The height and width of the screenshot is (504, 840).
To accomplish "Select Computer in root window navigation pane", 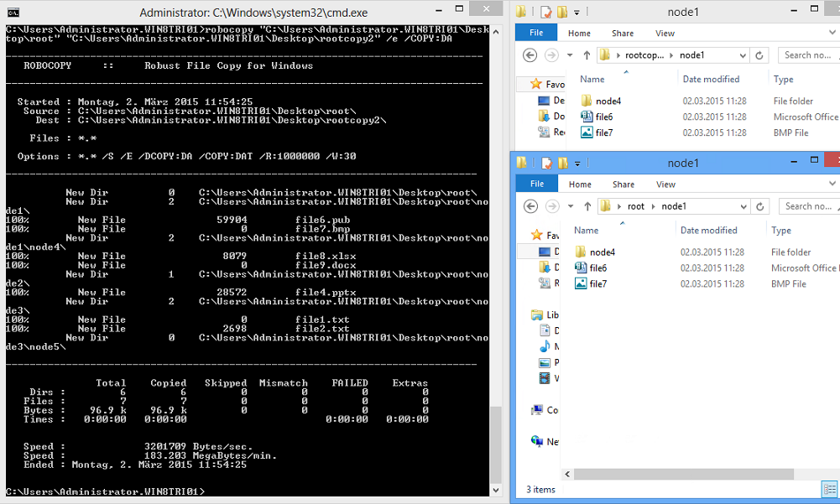I will [545, 410].
